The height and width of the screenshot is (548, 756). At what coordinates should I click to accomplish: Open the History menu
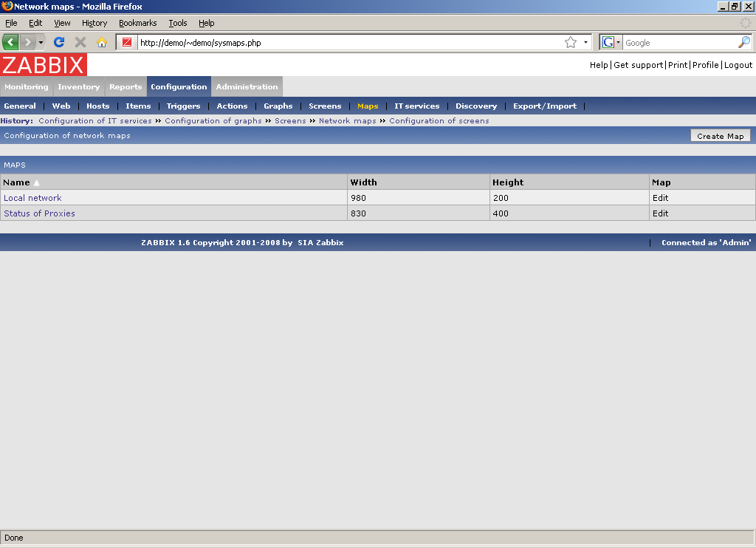coord(94,23)
